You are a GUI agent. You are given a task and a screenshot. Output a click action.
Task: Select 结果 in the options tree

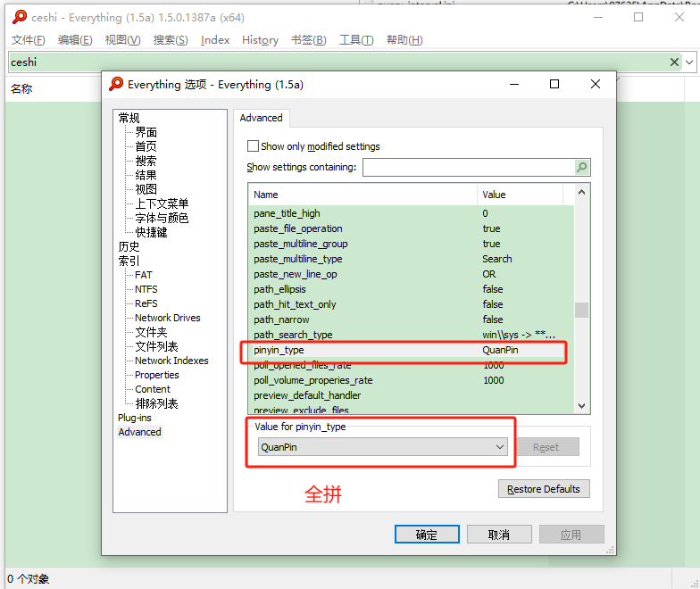point(146,175)
